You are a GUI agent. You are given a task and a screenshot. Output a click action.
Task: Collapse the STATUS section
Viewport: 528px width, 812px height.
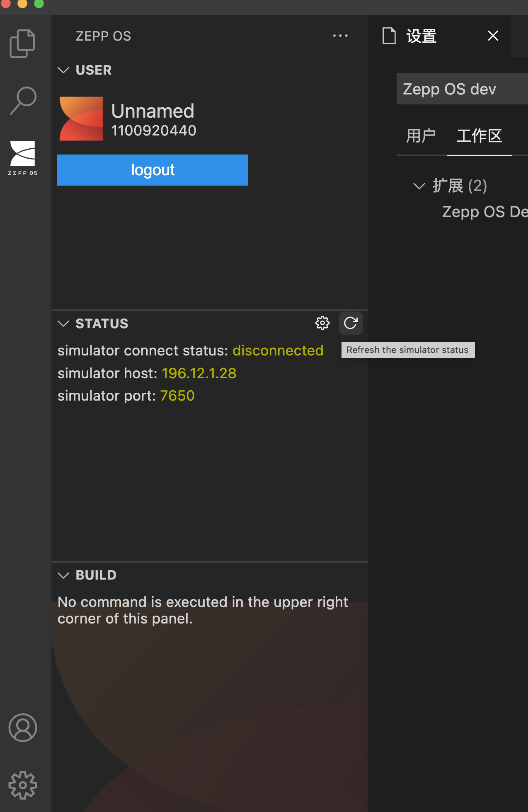pos(63,324)
